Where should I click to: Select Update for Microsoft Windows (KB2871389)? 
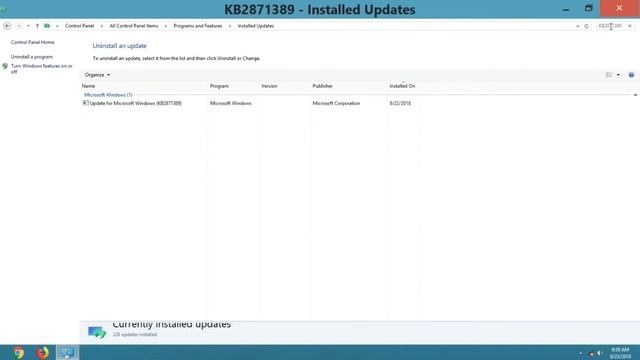(x=136, y=103)
